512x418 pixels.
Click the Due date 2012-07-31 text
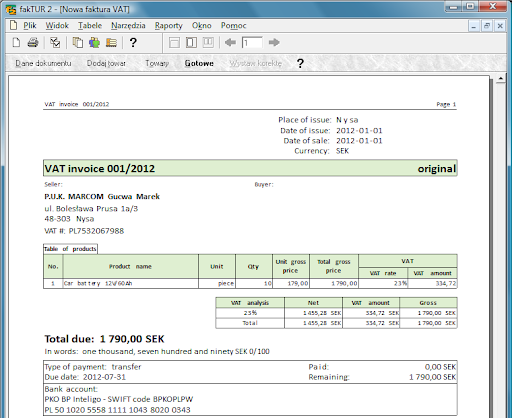pyautogui.click(x=85, y=377)
